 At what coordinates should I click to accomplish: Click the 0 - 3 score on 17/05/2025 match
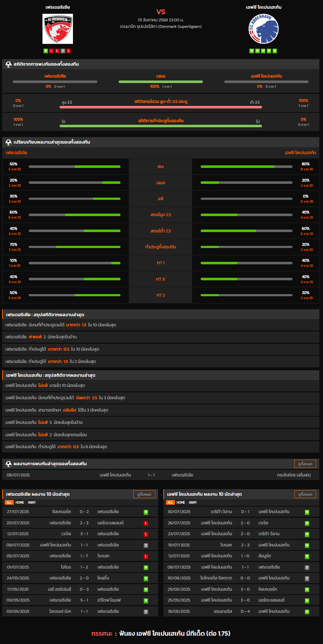84,590
